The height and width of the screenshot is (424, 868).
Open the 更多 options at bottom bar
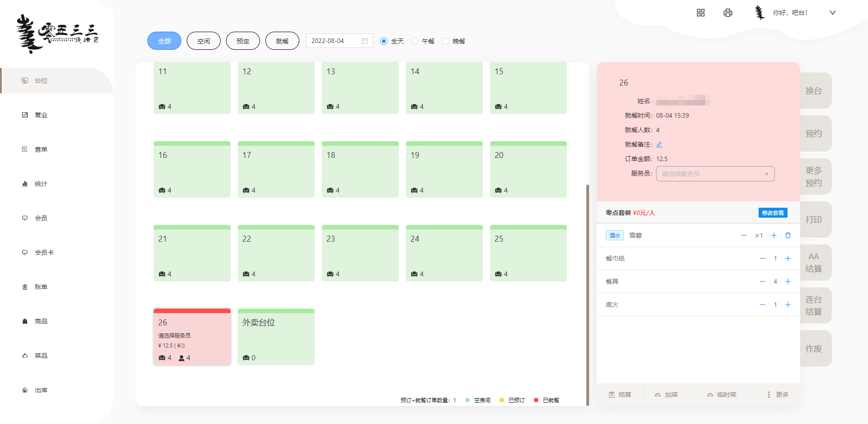pyautogui.click(x=778, y=395)
